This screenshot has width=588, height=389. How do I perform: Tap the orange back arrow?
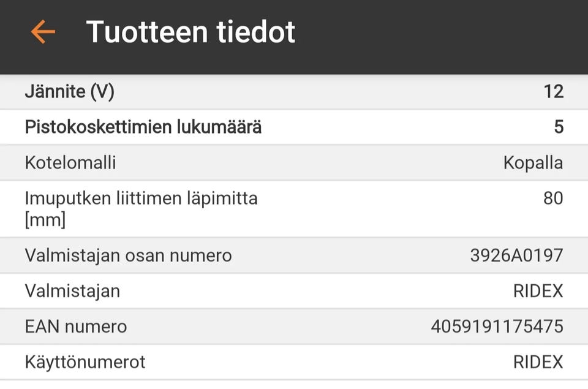(43, 32)
